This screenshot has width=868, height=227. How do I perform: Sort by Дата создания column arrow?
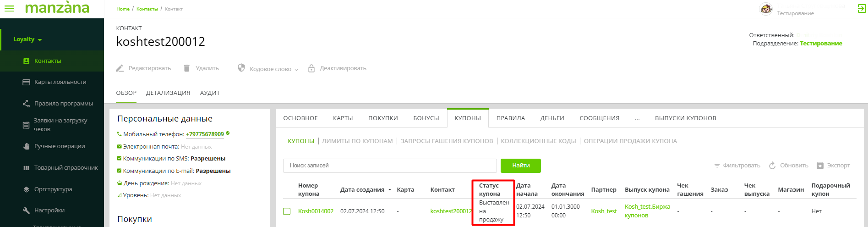tap(390, 190)
